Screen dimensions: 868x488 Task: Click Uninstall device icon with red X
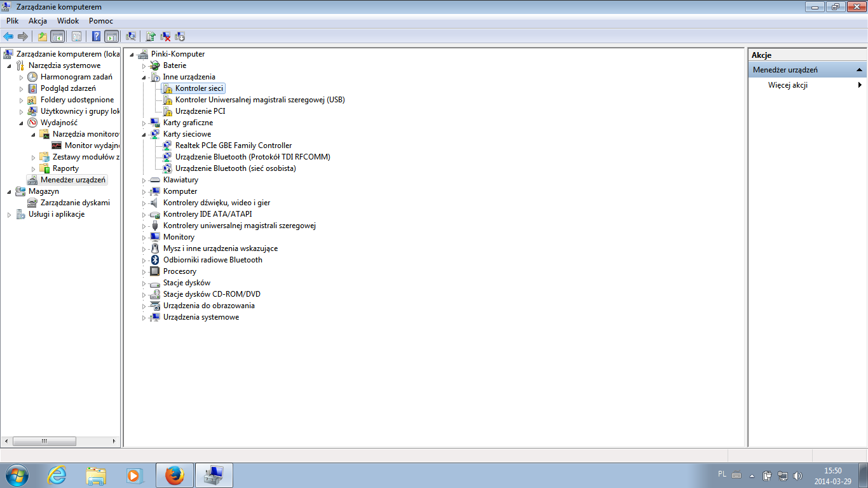coord(165,36)
